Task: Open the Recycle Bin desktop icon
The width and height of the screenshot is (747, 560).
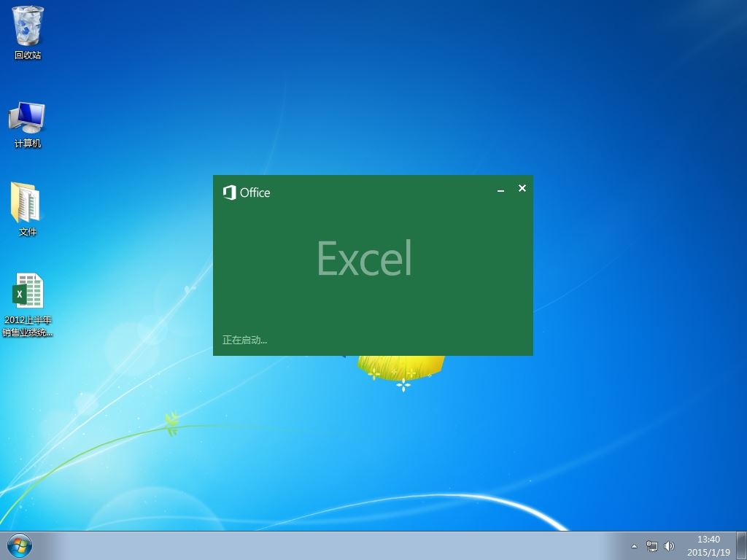Action: (x=28, y=32)
